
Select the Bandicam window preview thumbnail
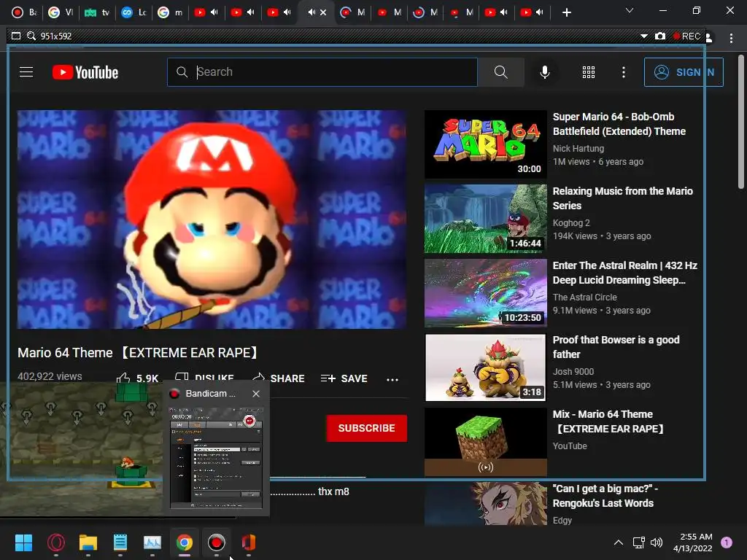pos(216,458)
